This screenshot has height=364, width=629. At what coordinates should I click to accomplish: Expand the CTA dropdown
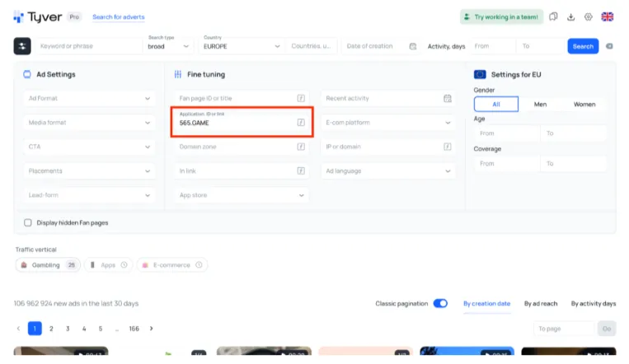(89, 147)
